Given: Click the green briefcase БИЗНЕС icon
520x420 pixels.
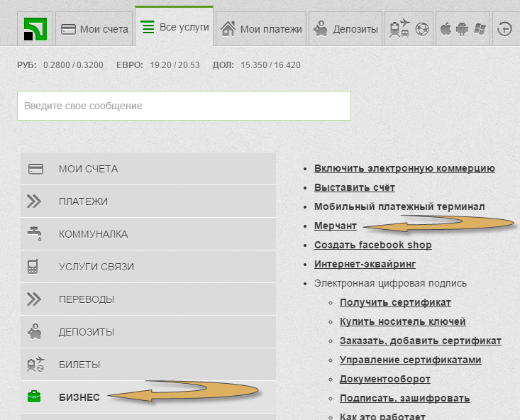Looking at the screenshot, I should (34, 397).
